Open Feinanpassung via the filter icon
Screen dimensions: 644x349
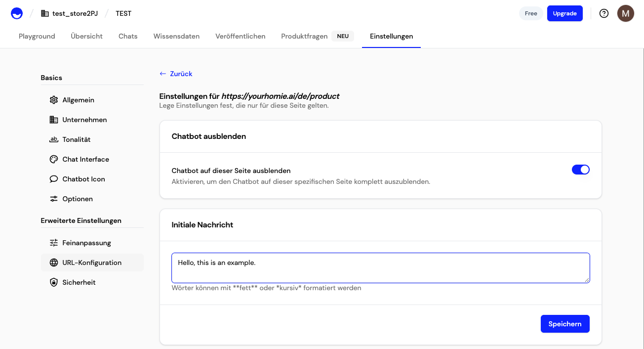(x=54, y=242)
